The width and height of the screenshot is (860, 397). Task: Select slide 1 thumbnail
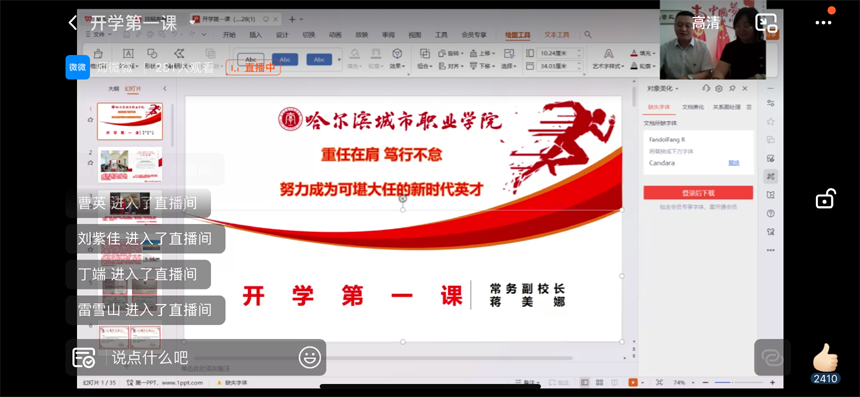point(130,121)
